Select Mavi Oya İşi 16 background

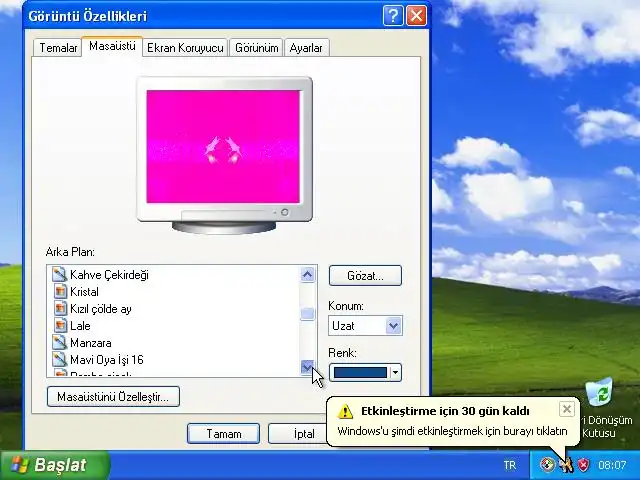(107, 360)
